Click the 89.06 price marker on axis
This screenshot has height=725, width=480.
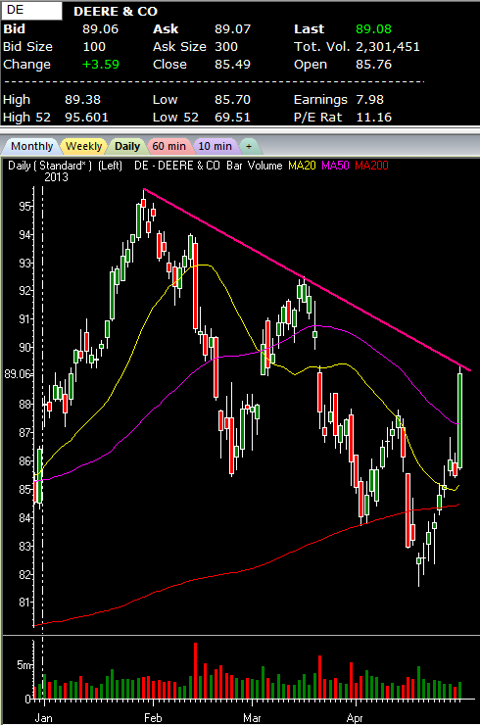tap(18, 374)
